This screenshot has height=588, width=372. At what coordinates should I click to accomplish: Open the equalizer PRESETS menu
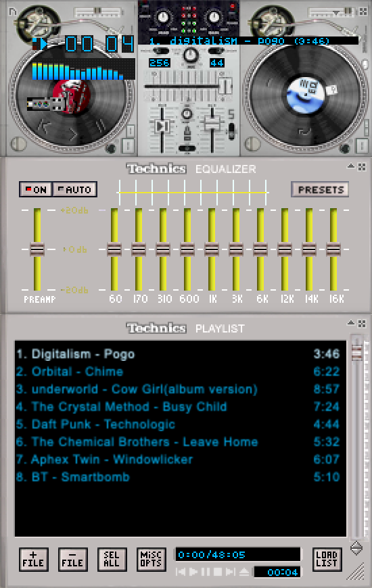point(320,189)
